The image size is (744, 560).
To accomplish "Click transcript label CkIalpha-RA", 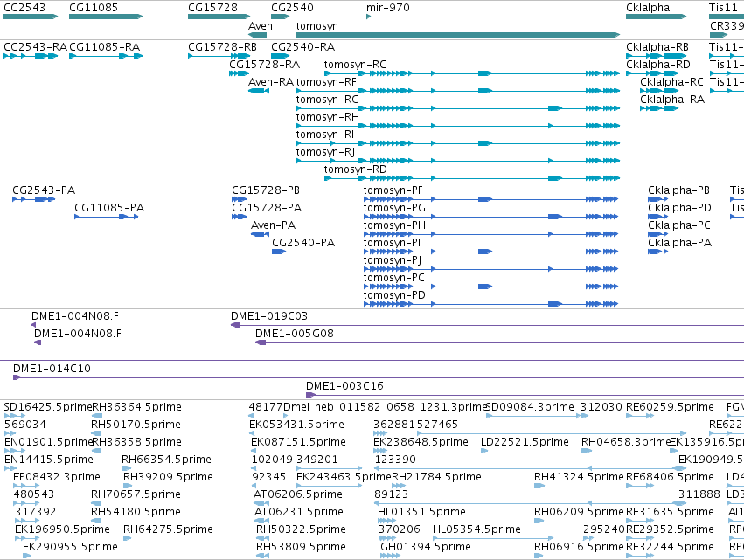I will (x=672, y=100).
